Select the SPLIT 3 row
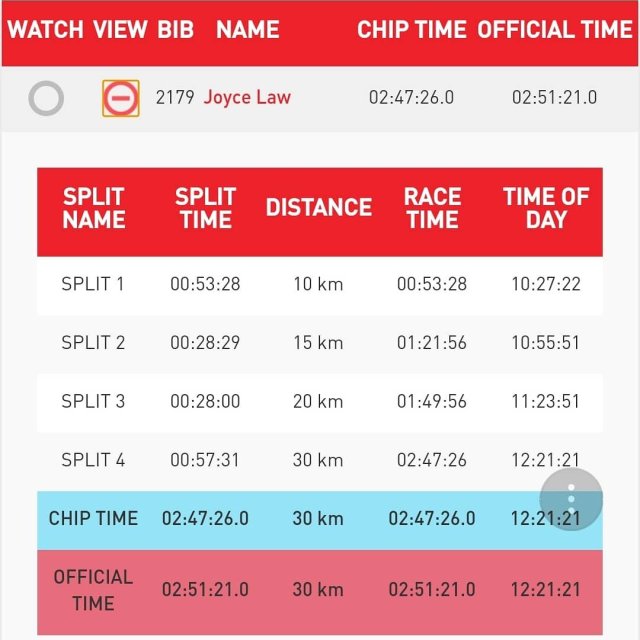Viewport: 640px width, 640px height. click(x=320, y=401)
